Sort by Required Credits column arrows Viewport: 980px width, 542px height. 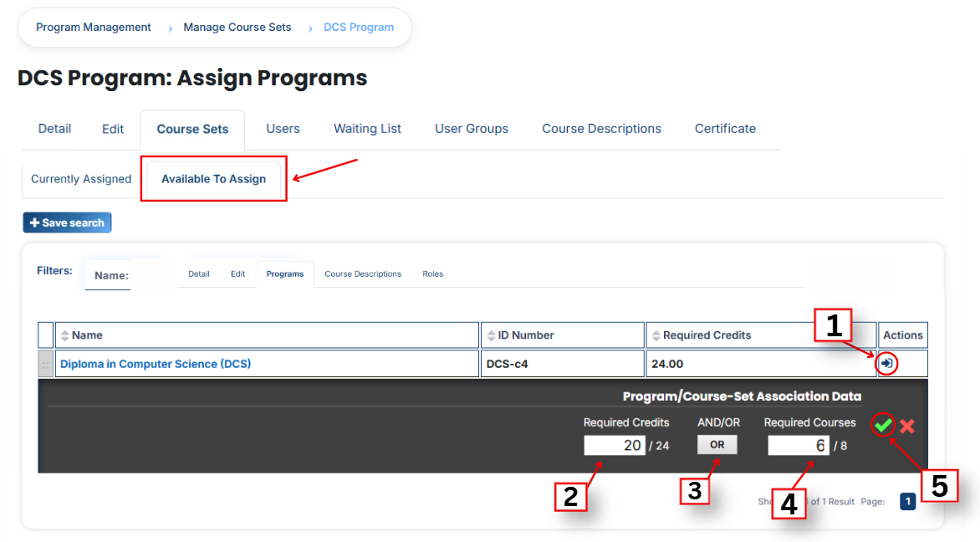[x=656, y=335]
